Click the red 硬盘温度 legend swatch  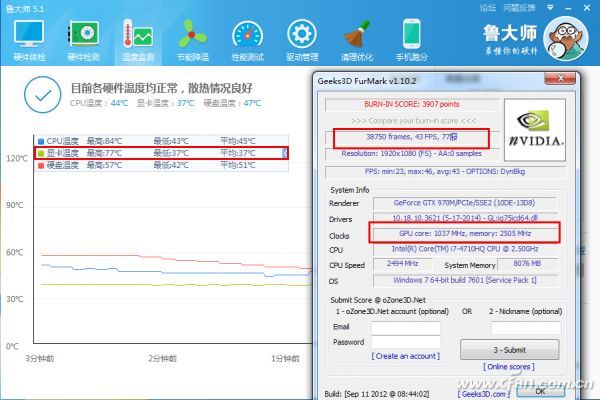(41, 165)
